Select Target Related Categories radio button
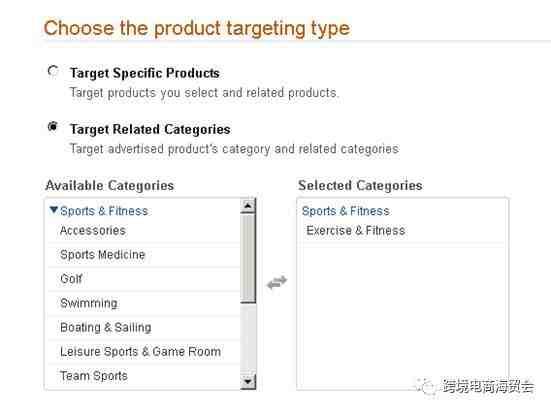 point(53,126)
